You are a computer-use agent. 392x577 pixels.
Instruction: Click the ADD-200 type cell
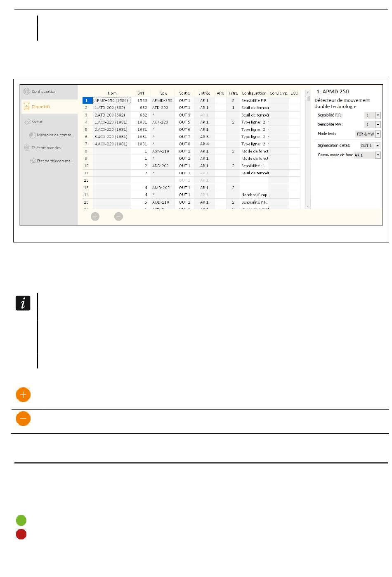click(163, 166)
